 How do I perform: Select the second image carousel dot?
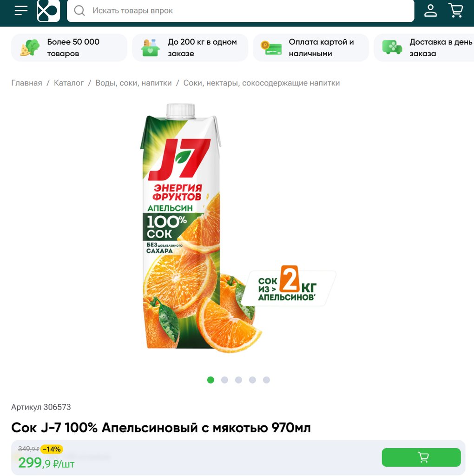[224, 380]
